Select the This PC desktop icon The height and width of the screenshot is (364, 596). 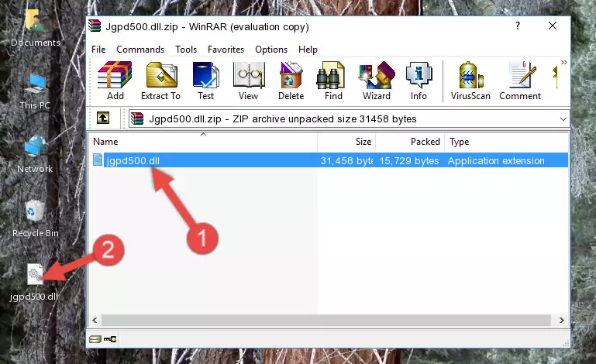pyautogui.click(x=35, y=91)
